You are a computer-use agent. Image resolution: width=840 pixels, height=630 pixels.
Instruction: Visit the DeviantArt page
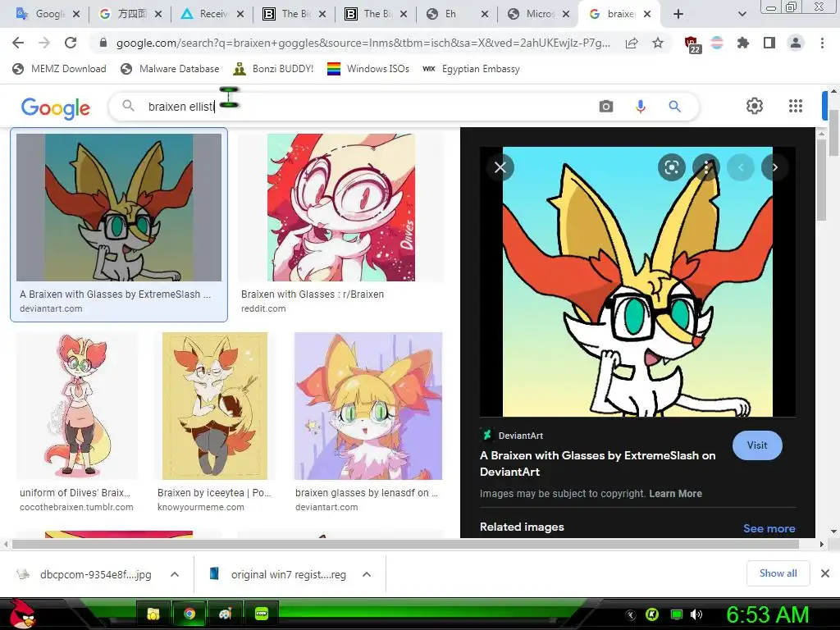point(757,445)
